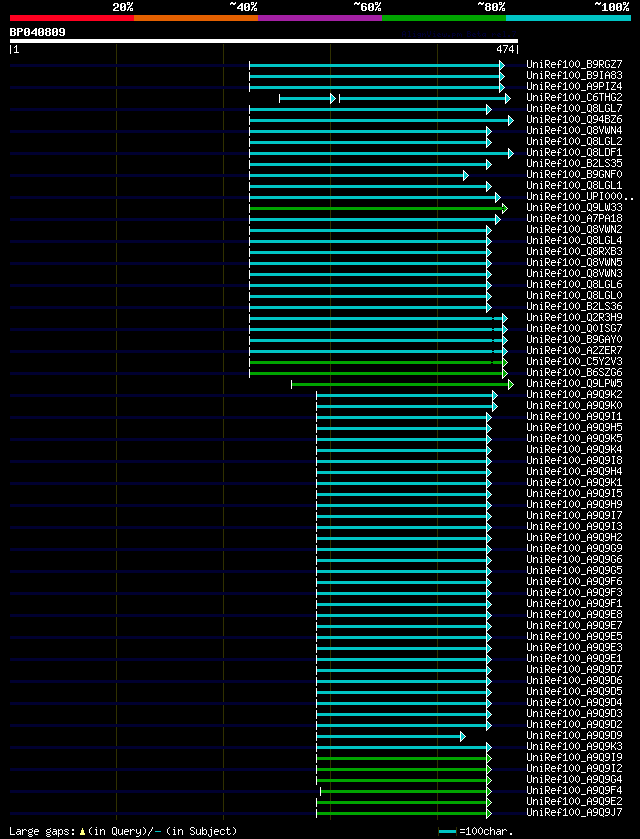Click the orange ~40% legend color bar
The width and height of the screenshot is (640, 839).
click(196, 18)
